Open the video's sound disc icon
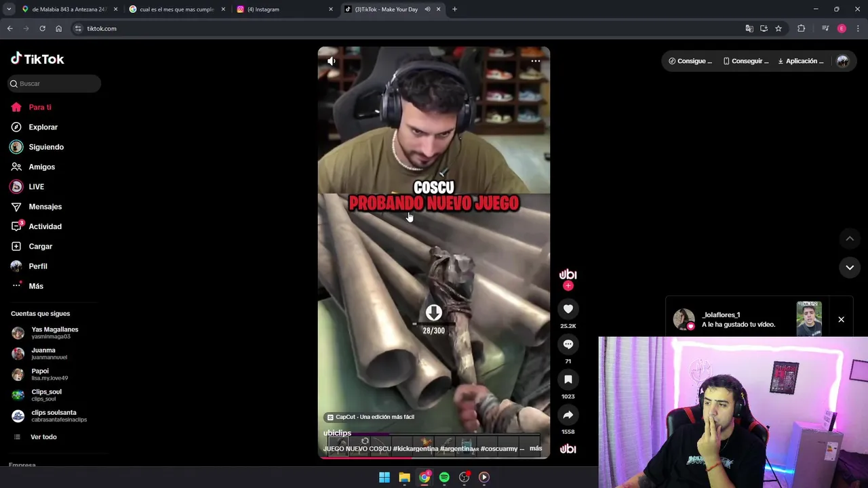Viewport: 868px width, 488px height. tap(568, 449)
